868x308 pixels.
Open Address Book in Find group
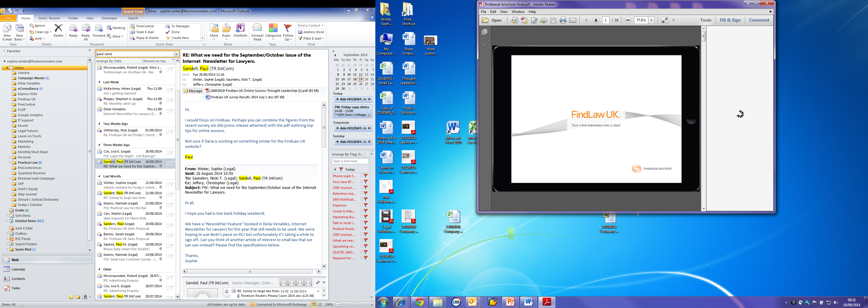(x=311, y=32)
